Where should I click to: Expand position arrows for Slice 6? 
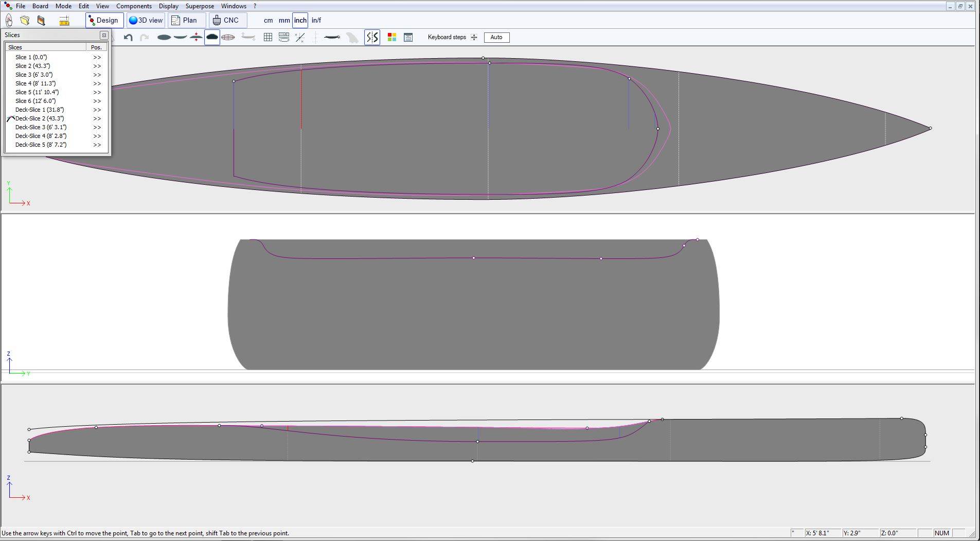coord(97,101)
